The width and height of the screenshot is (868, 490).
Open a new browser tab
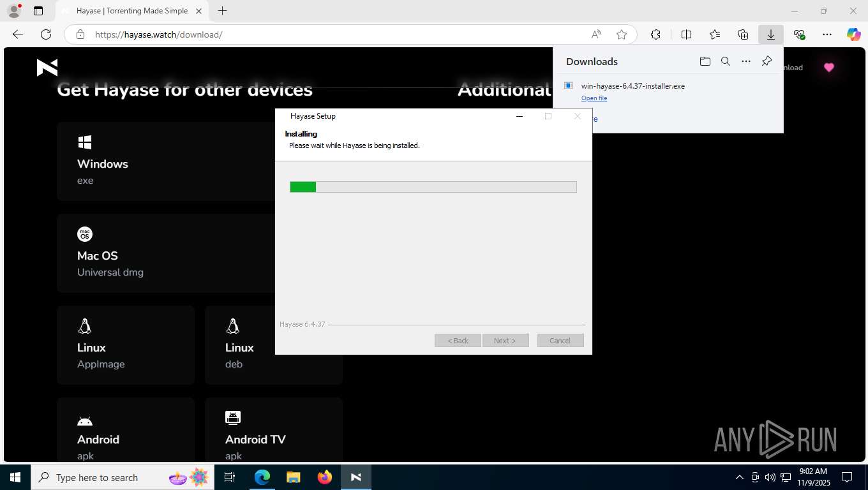[222, 11]
